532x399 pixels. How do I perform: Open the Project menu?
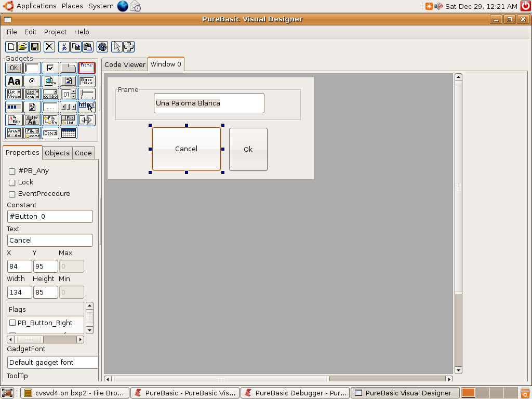click(x=55, y=32)
